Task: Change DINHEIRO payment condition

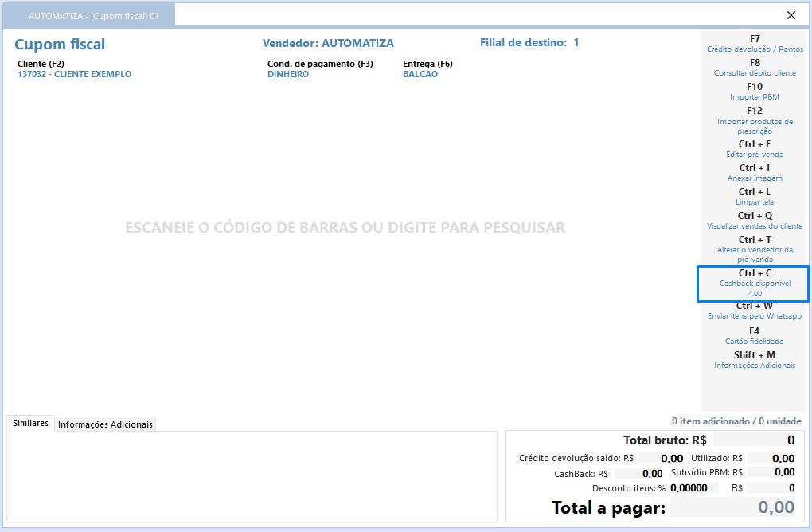Action: pos(288,75)
